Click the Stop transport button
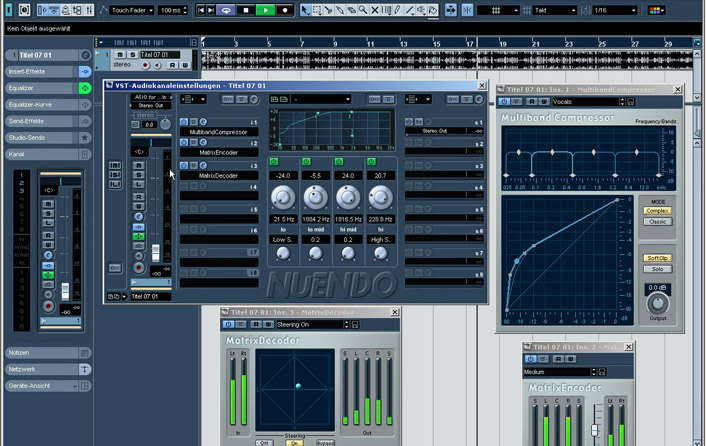The width and height of the screenshot is (706, 446). (x=246, y=10)
